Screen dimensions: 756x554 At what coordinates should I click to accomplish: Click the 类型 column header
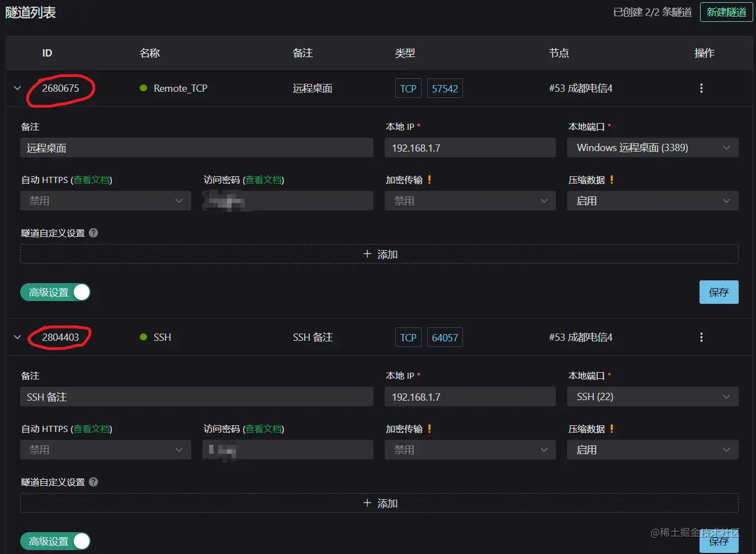405,53
